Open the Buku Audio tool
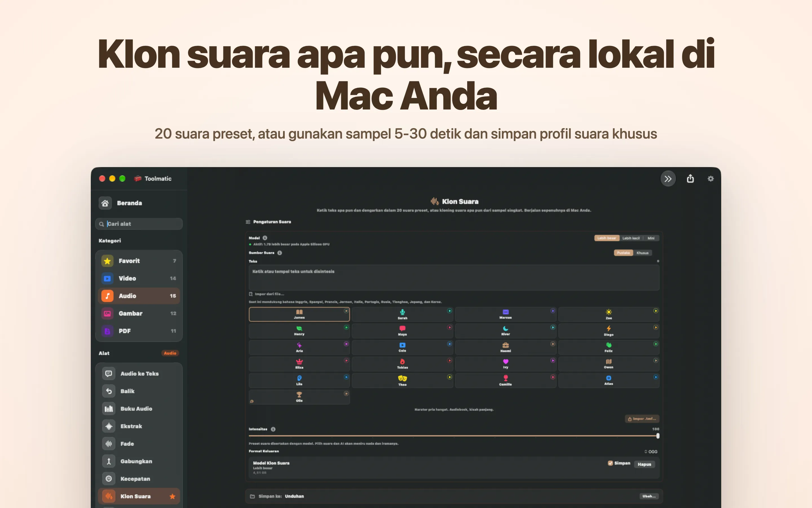The height and width of the screenshot is (508, 812). 139,409
